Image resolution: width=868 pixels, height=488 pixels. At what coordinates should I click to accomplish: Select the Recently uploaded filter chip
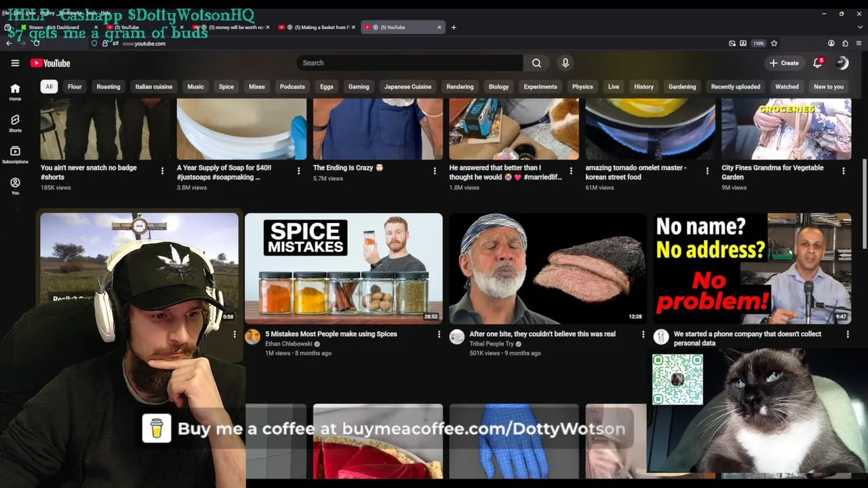click(x=736, y=87)
